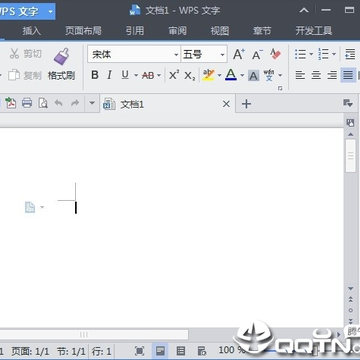Center align text
Image resolution: width=360 pixels, height=360 pixels.
coord(316,76)
